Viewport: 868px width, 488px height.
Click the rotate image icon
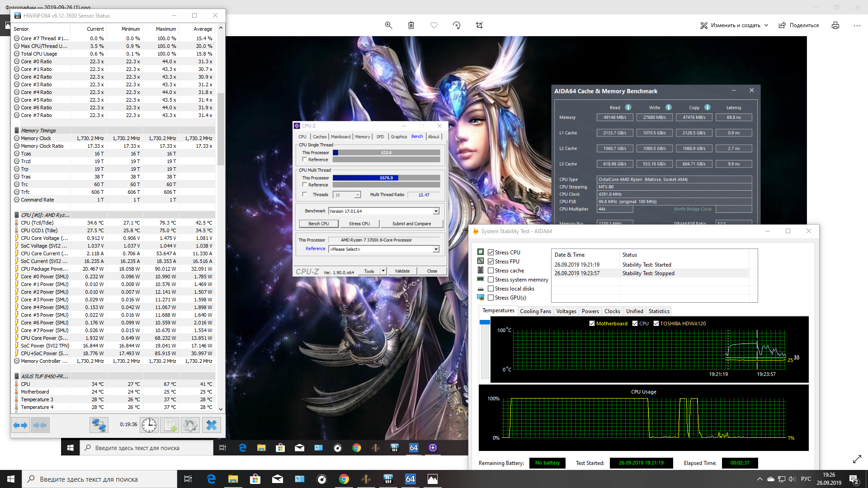coord(457,25)
